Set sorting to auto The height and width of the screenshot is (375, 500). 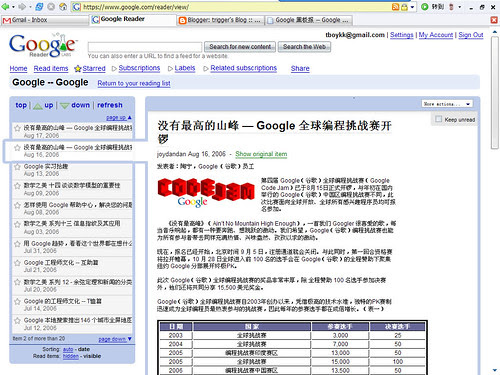(68, 349)
